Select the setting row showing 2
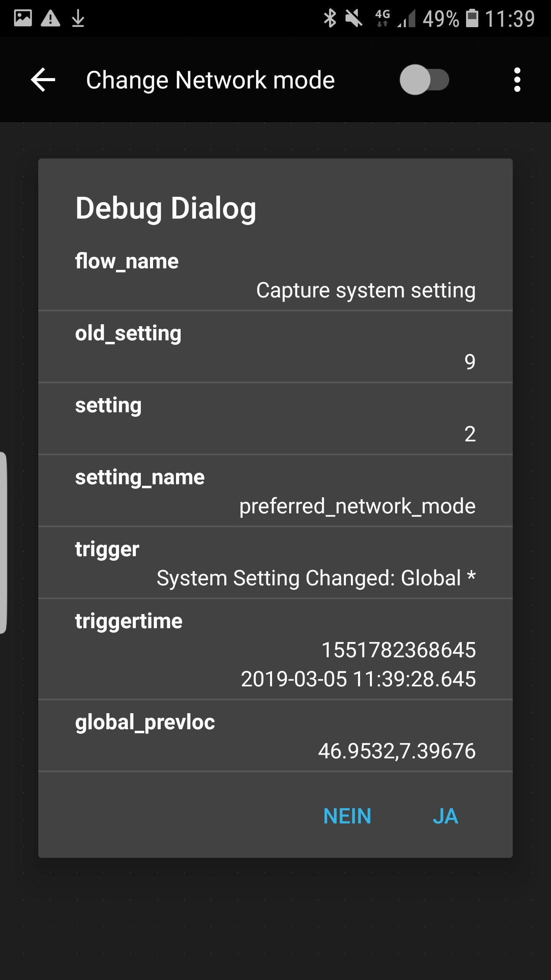Viewport: 551px width, 980px height. (275, 419)
